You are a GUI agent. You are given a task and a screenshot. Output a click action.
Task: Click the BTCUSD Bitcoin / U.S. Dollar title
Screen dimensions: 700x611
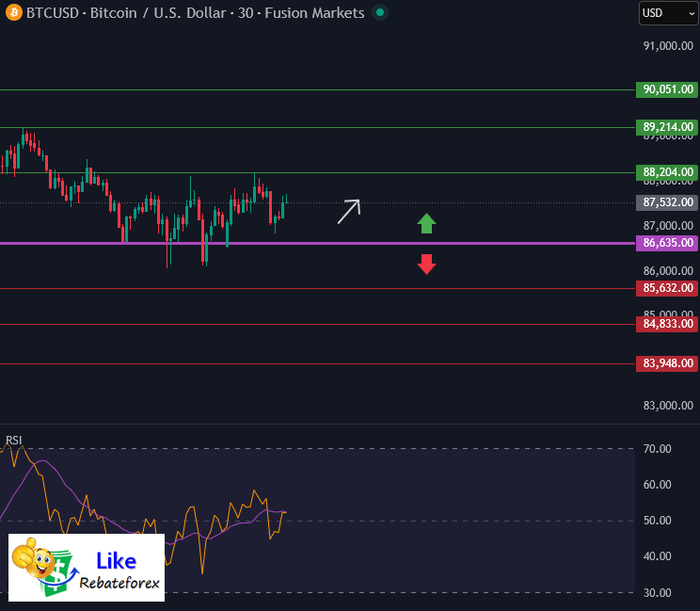pyautogui.click(x=195, y=13)
